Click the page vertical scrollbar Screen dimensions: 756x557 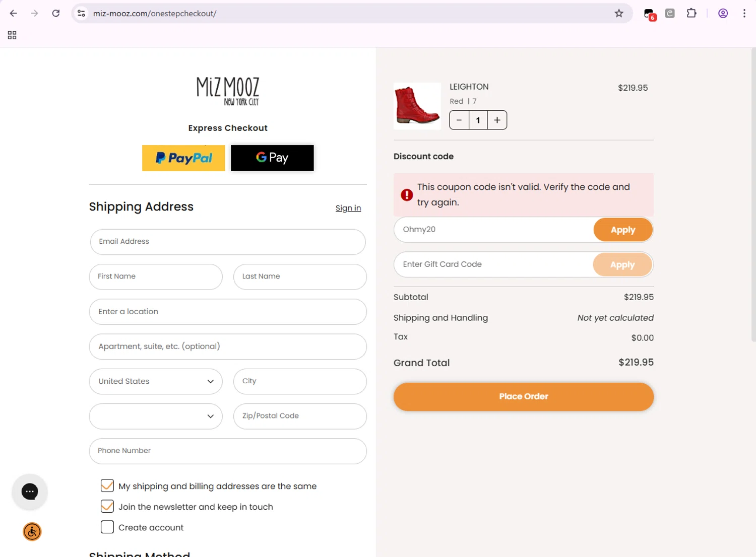tap(753, 195)
